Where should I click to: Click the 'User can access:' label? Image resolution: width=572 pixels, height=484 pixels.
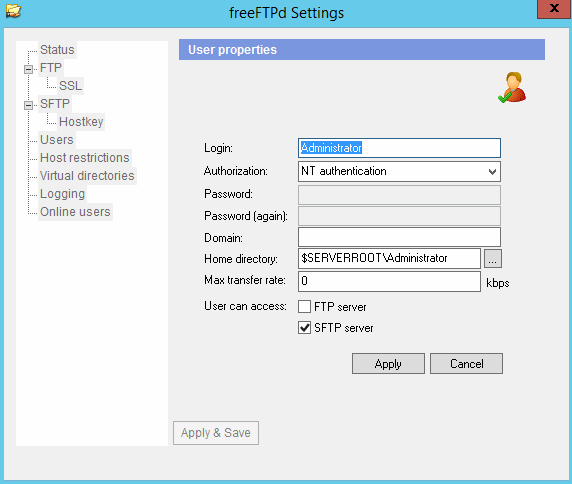pyautogui.click(x=245, y=306)
